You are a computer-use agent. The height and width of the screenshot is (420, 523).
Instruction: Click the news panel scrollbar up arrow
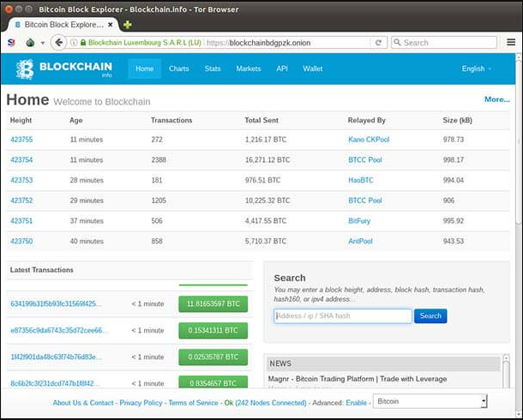coord(506,357)
